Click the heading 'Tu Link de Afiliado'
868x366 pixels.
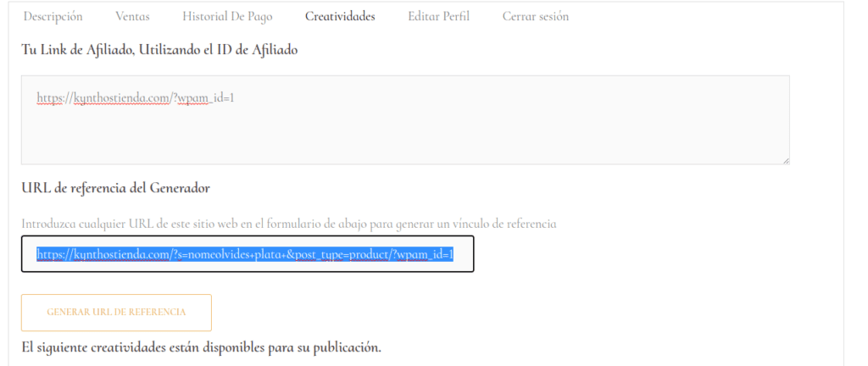click(x=159, y=49)
